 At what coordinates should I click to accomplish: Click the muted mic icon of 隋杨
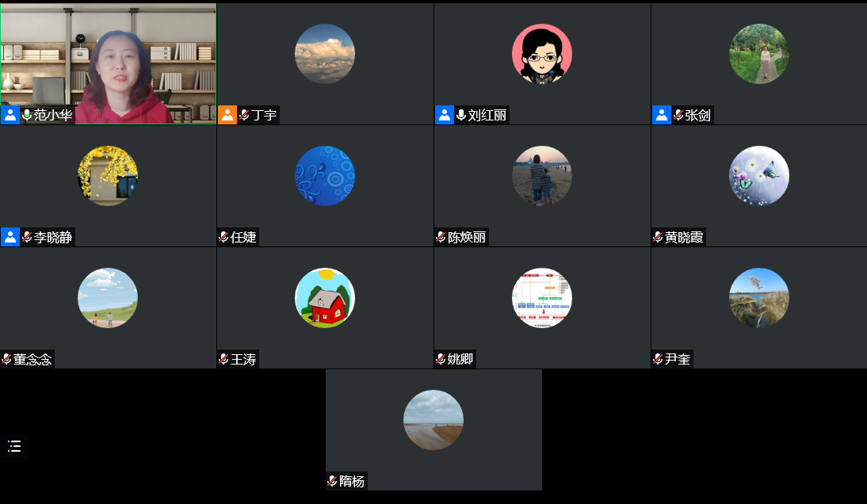(332, 481)
